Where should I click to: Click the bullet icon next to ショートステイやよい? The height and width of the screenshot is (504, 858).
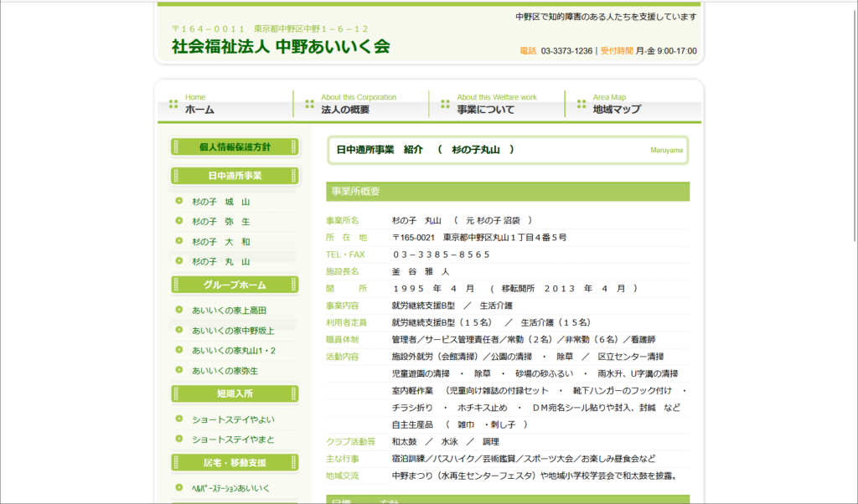pyautogui.click(x=178, y=419)
